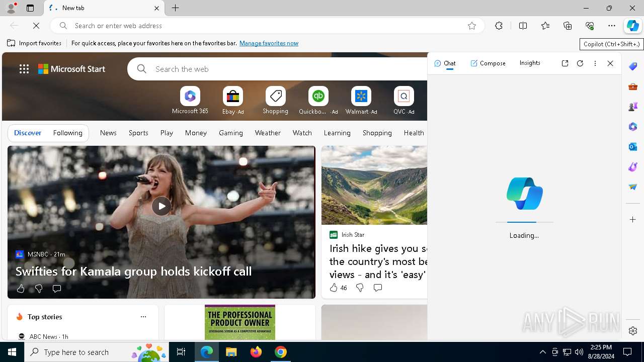The image size is (644, 362).
Task: Refresh the Copilot pane
Action: pyautogui.click(x=580, y=63)
